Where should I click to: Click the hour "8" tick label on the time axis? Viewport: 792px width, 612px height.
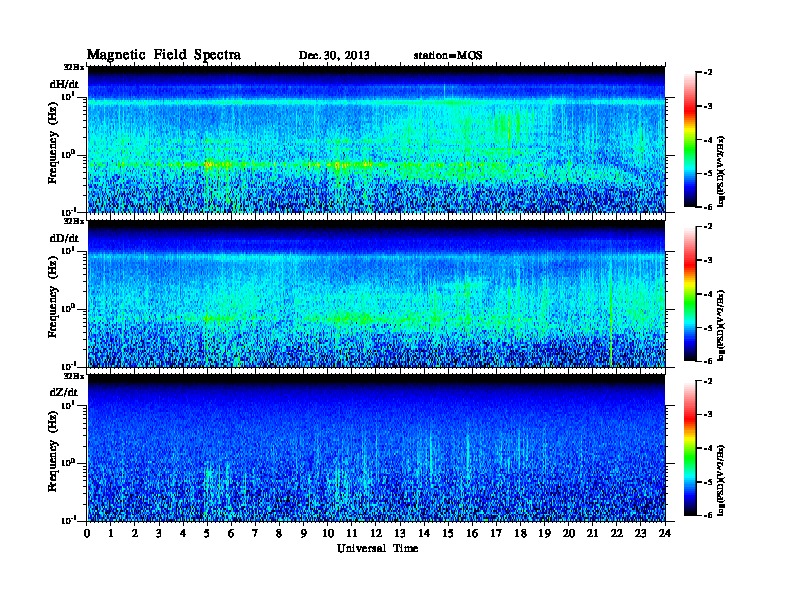[279, 534]
